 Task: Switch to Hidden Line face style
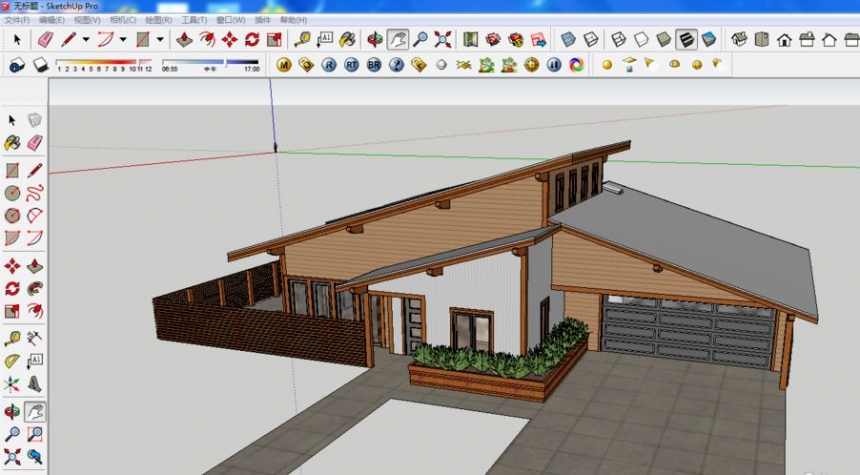[641, 39]
